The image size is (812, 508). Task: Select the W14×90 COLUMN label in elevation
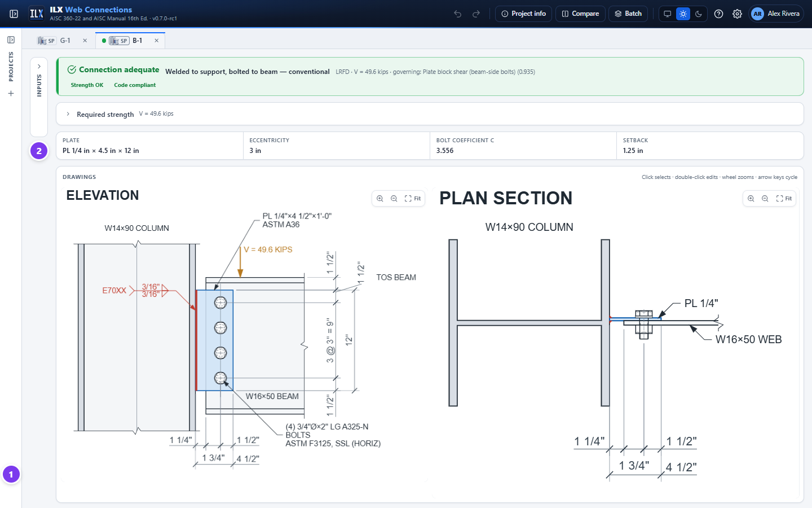(x=137, y=228)
